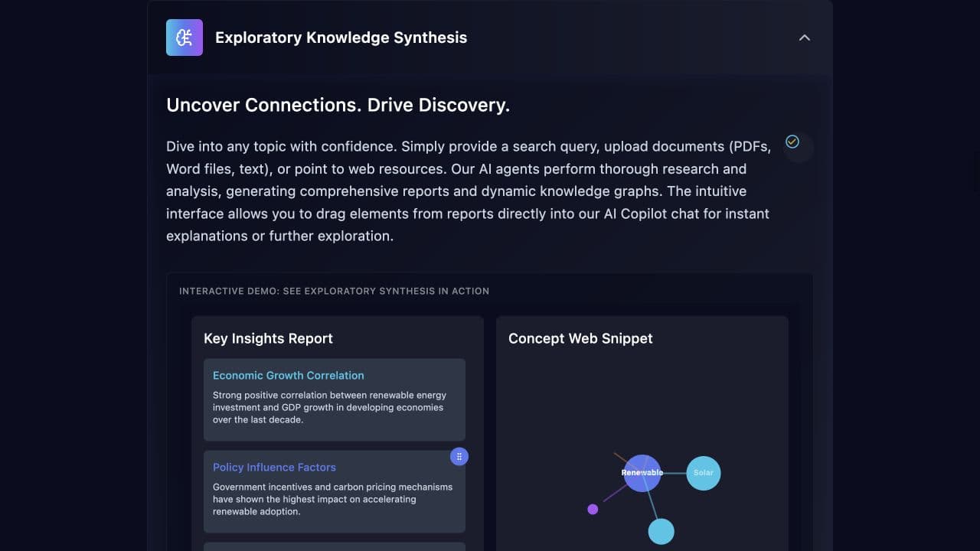Open the Economic Growth Correlation insight title

(x=289, y=376)
